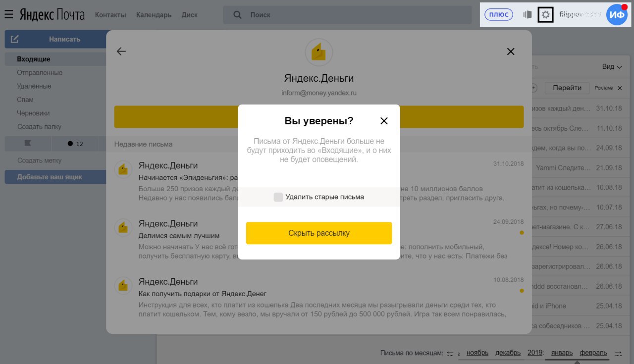Click the «Создать метку» link
Viewport: 634px width, 364px height.
point(39,160)
